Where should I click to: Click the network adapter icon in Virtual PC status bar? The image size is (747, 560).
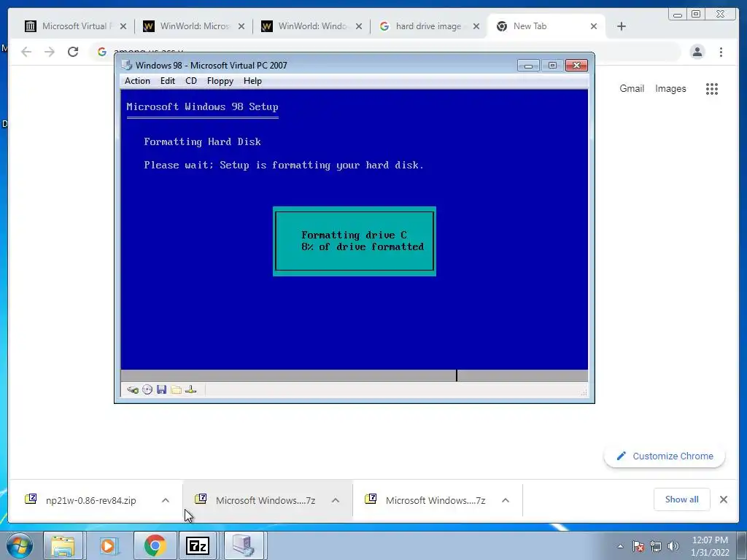click(x=190, y=390)
